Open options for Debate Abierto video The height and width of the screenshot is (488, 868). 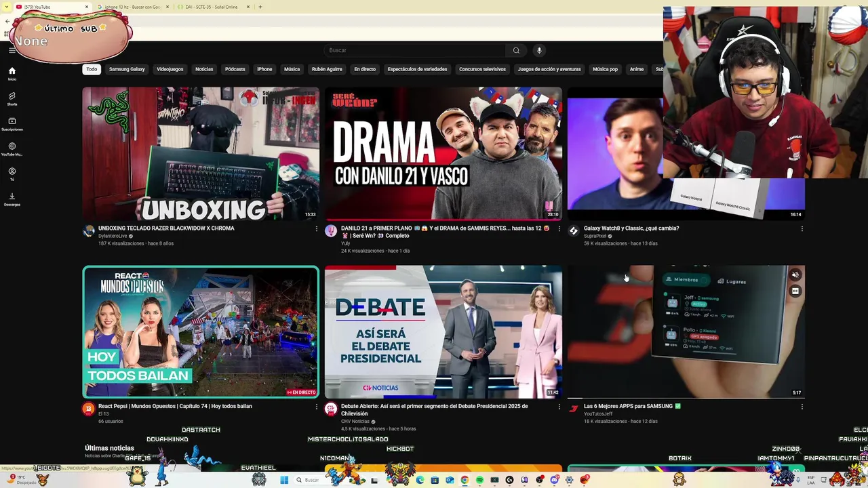click(x=559, y=407)
